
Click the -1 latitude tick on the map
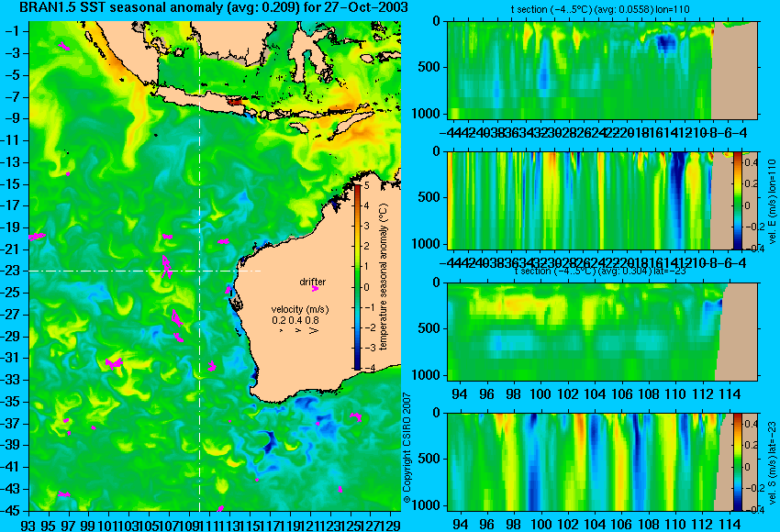(13, 31)
